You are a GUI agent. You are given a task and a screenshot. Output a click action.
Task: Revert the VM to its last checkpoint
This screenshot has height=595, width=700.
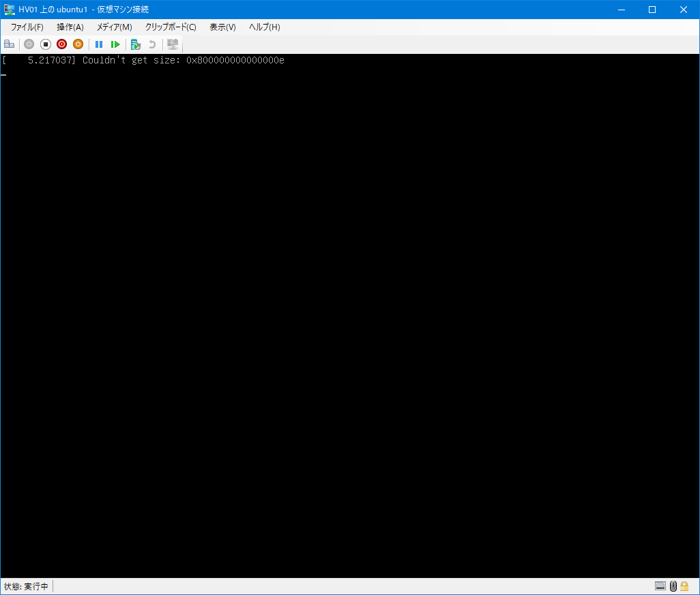(x=151, y=44)
